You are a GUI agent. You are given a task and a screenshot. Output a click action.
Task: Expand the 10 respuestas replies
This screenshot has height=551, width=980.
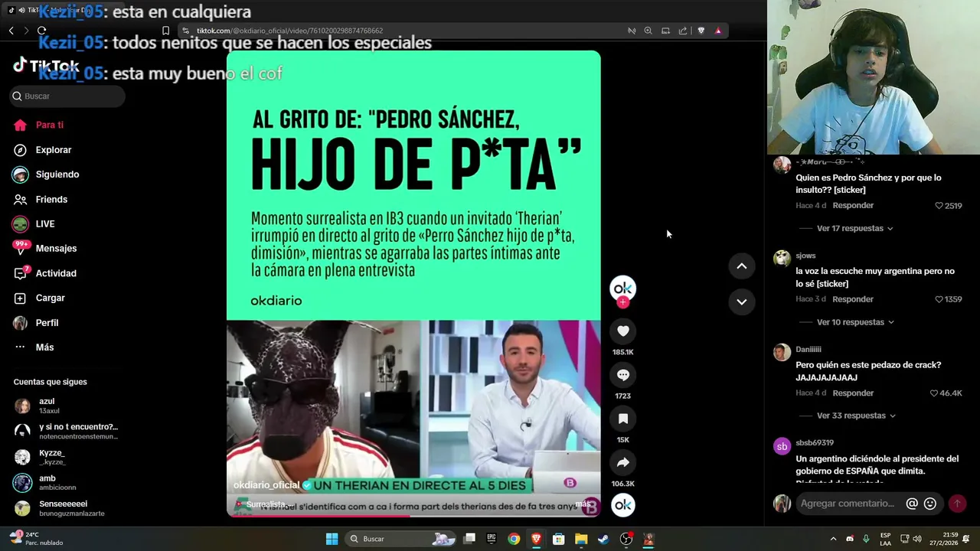pos(854,322)
